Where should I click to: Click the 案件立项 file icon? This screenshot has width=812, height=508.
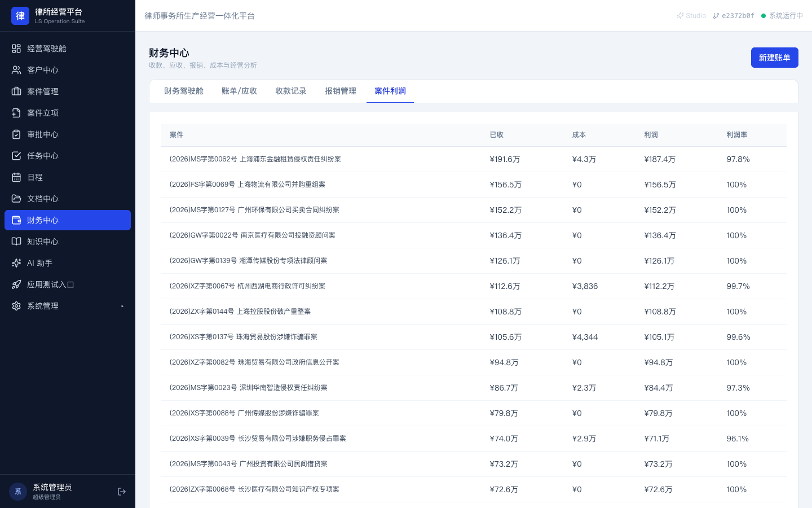[x=16, y=113]
